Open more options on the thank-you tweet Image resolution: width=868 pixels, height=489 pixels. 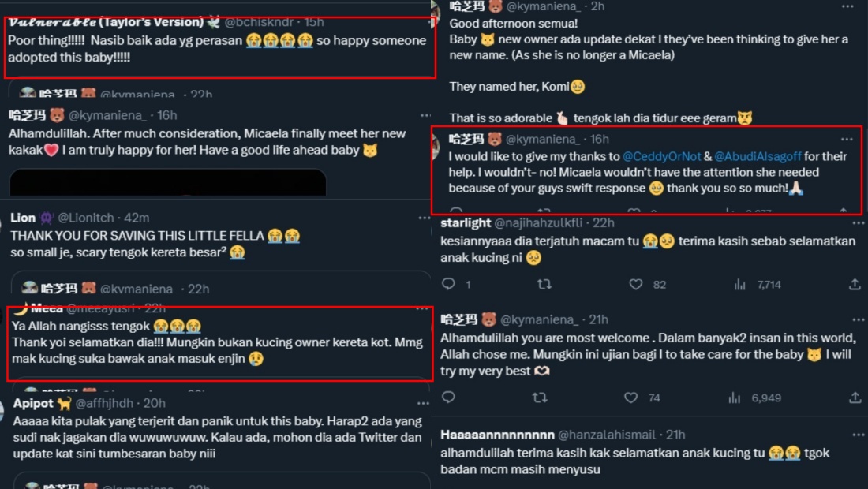(847, 139)
